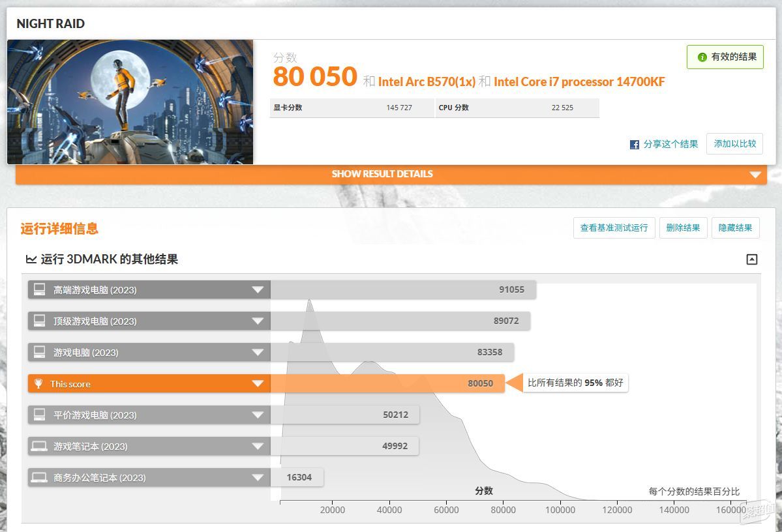Expand the 游戏笔记本 (2023) dropdown arrow
Screen dimensions: 782x532
[x=258, y=446]
